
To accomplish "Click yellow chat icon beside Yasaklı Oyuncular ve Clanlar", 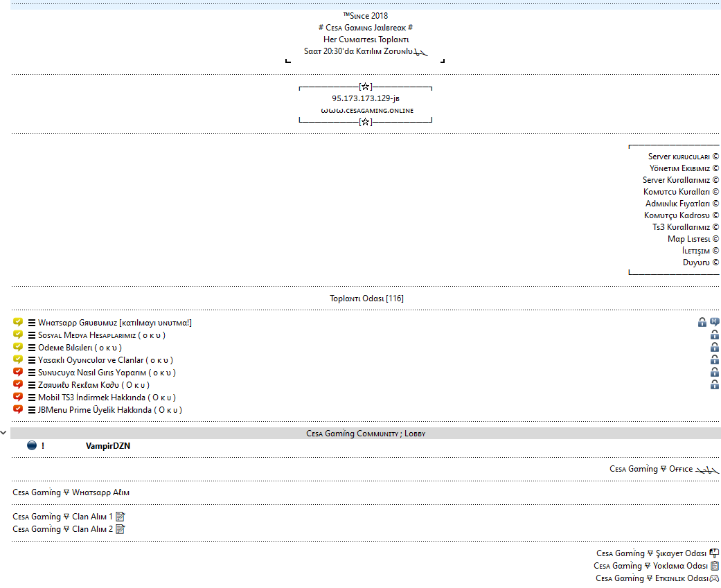I will [x=18, y=359].
